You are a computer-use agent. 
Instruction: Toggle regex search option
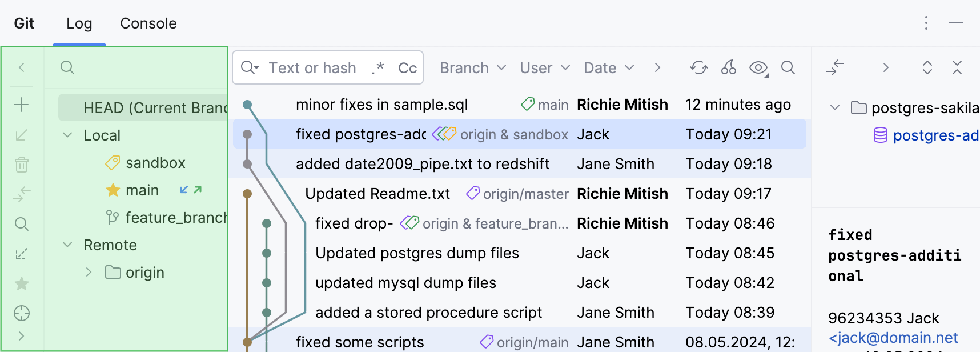click(377, 68)
